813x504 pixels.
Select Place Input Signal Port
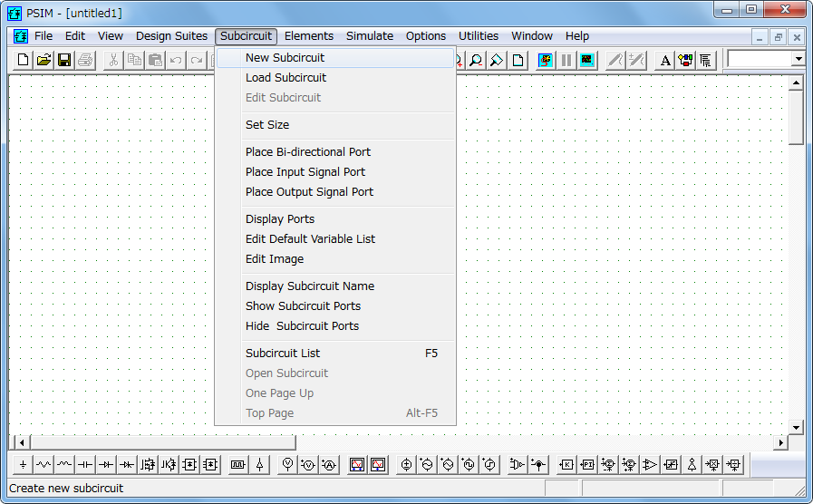pyautogui.click(x=335, y=172)
